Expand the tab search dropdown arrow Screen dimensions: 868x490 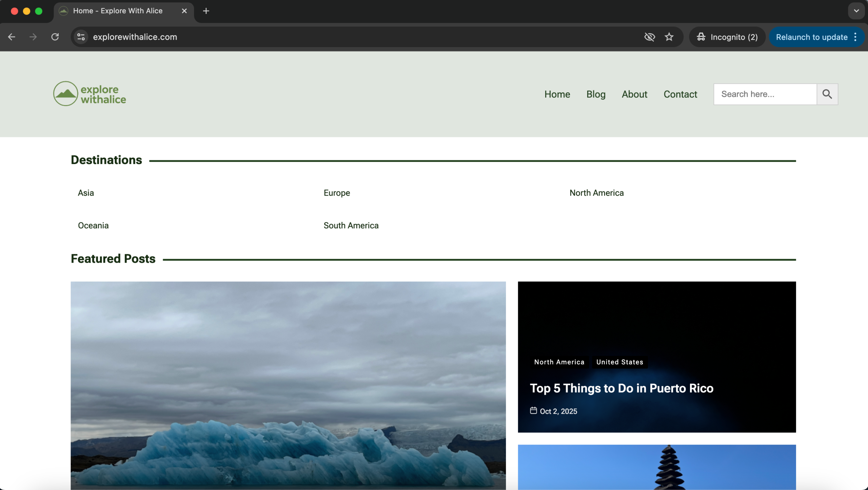[x=856, y=11]
